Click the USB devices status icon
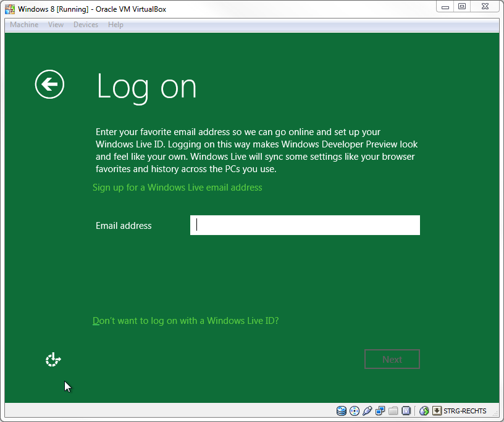 click(x=367, y=411)
